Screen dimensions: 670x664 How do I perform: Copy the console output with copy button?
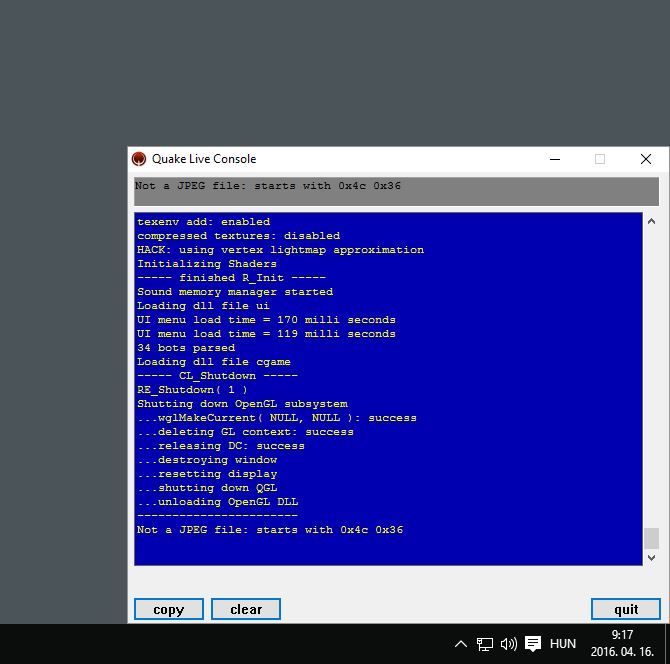tap(169, 609)
